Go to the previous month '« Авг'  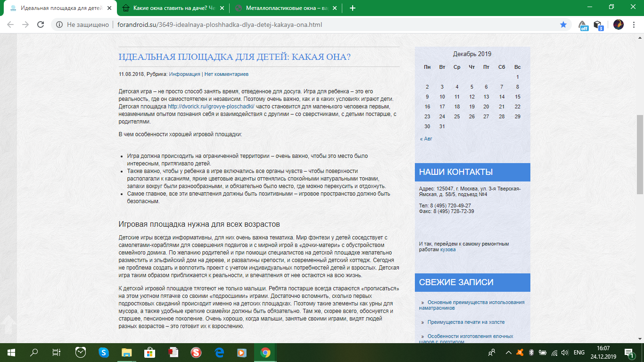tap(426, 139)
